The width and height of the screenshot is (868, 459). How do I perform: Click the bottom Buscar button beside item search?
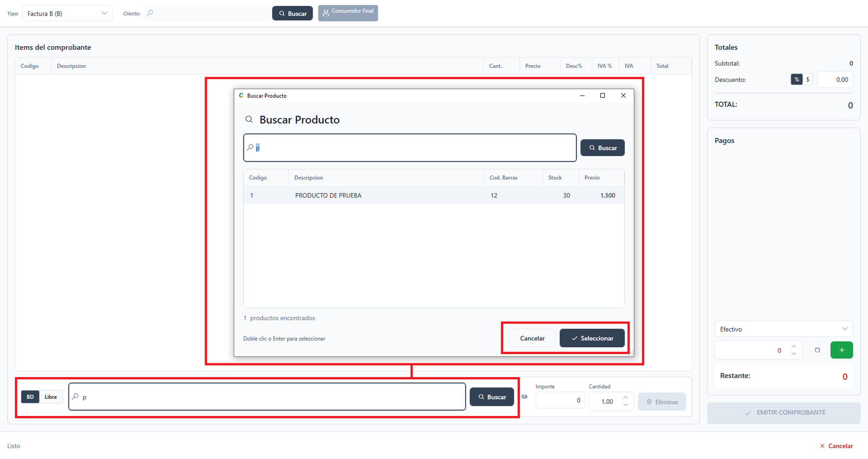point(492,397)
